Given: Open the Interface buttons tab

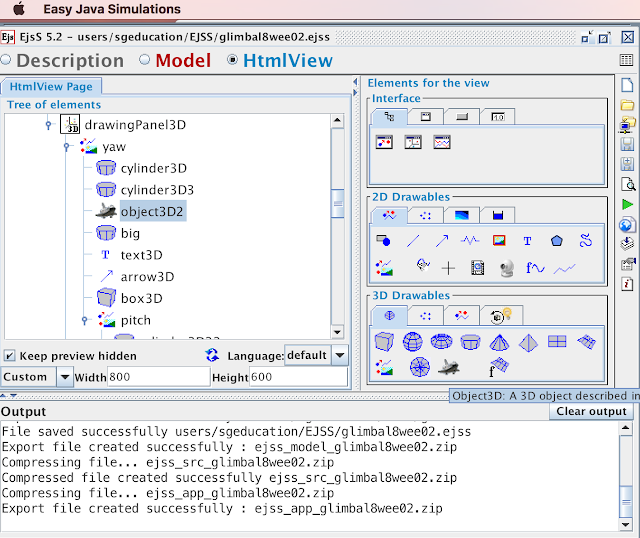Looking at the screenshot, I should click(x=462, y=117).
